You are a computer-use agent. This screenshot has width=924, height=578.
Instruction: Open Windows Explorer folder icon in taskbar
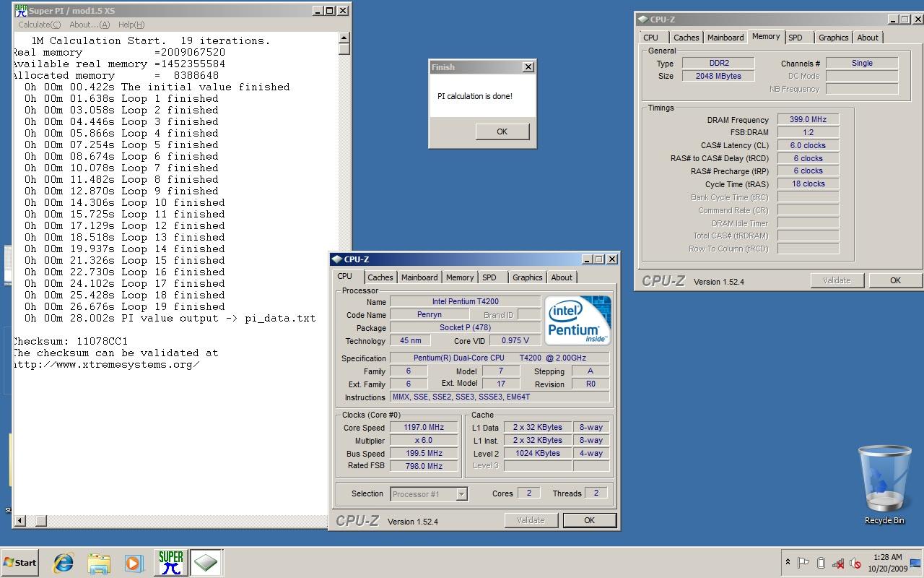[x=99, y=563]
